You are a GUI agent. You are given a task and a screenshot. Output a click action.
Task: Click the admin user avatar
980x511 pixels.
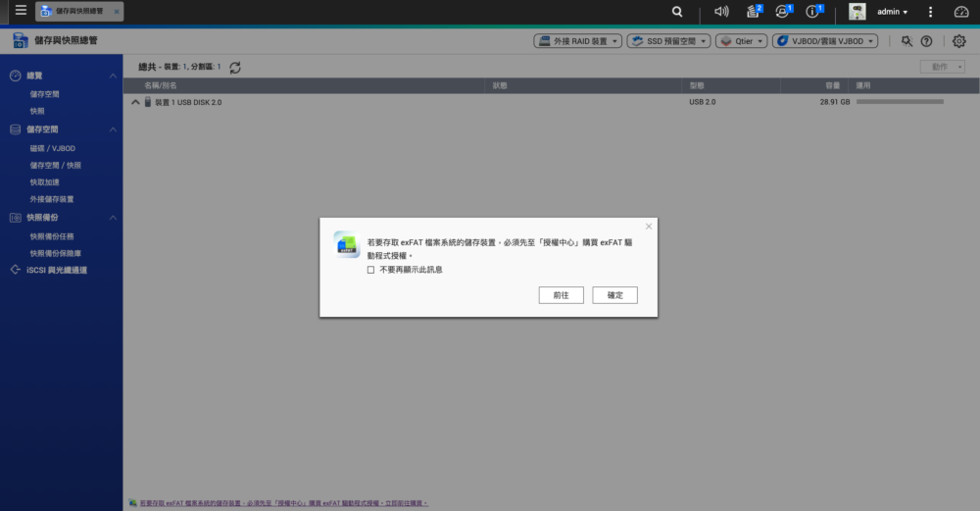coord(857,11)
